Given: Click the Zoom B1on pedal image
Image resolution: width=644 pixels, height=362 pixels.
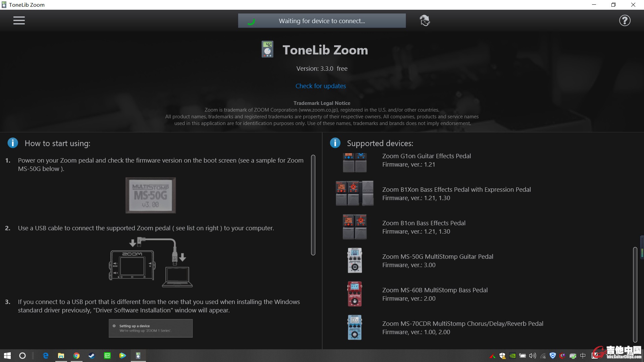Looking at the screenshot, I should [x=355, y=227].
